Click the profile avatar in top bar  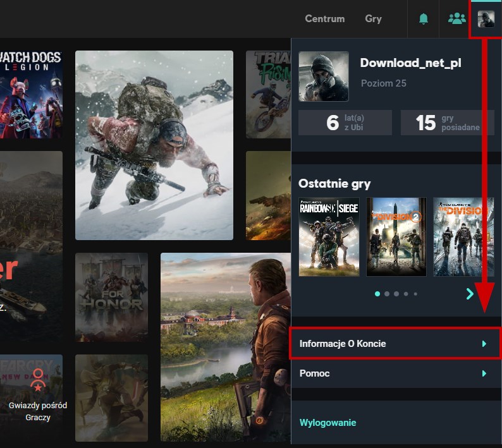486,19
